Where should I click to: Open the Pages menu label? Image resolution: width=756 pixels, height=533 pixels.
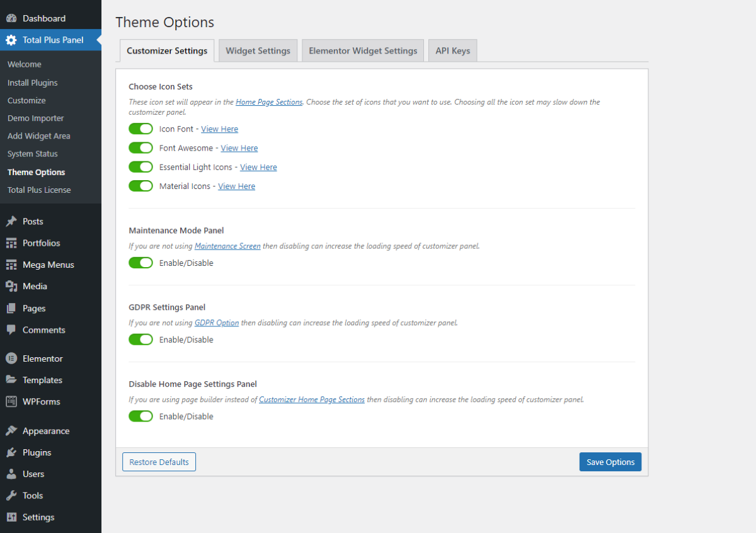34,309
